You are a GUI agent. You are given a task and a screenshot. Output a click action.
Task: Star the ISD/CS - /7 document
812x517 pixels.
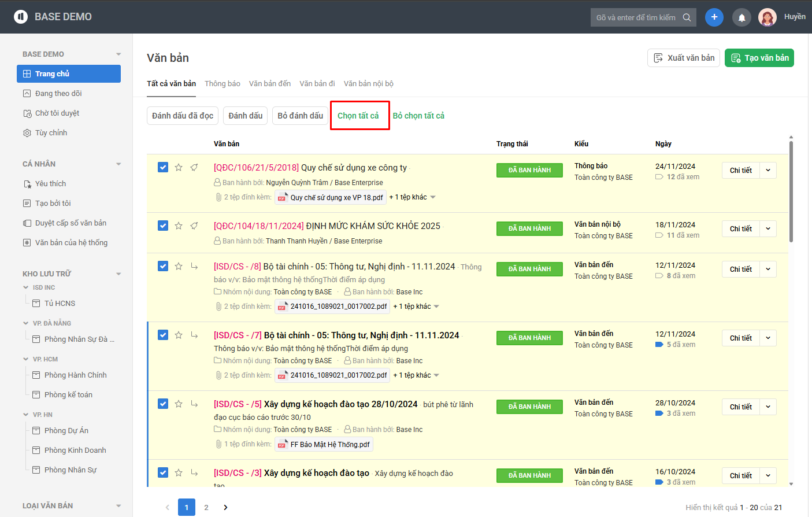pyautogui.click(x=179, y=335)
